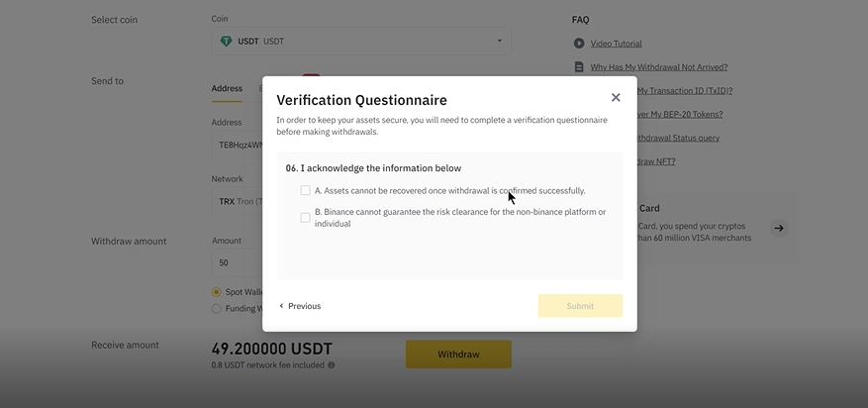Image resolution: width=868 pixels, height=408 pixels.
Task: Select the Spot Wallet radio button
Action: 217,292
